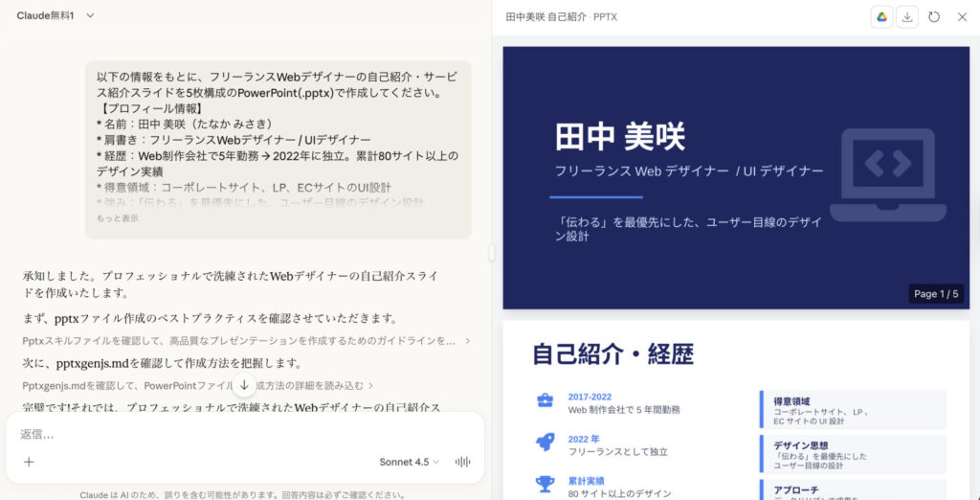Click the plus attachment icon

[29, 462]
